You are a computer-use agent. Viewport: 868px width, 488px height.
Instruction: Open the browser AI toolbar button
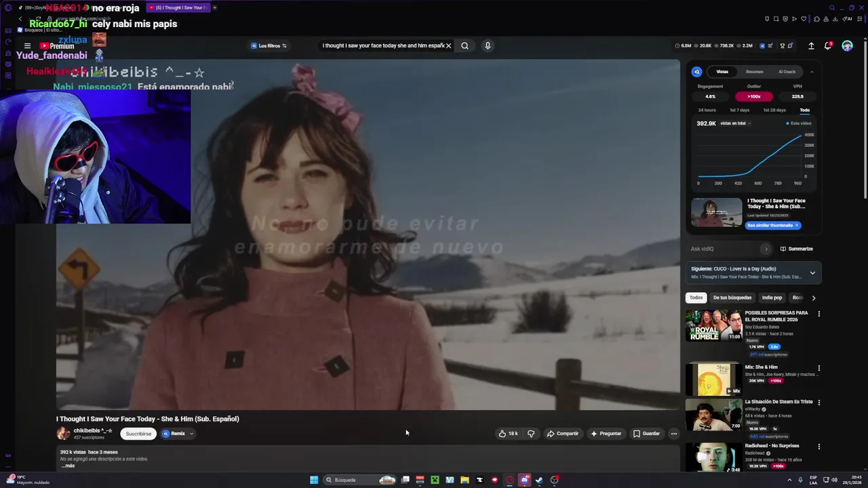coord(848,19)
